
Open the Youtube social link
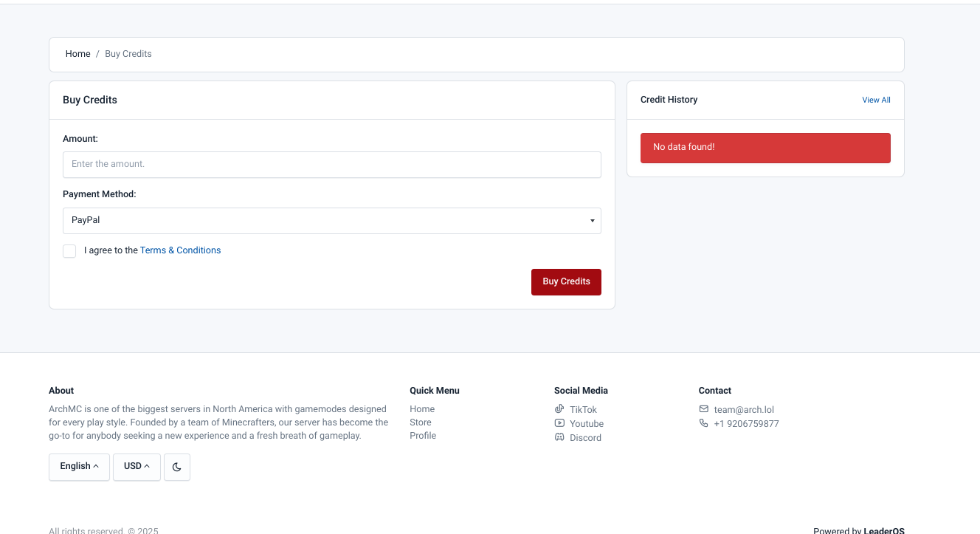coord(587,424)
